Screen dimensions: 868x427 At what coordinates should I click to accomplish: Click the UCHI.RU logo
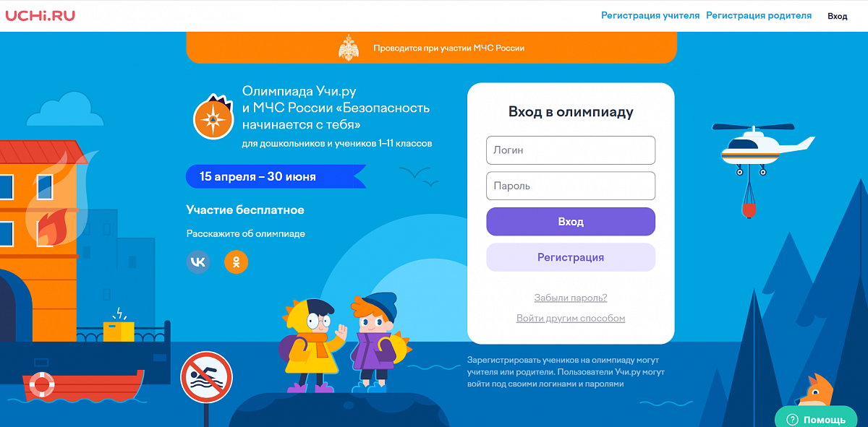point(41,15)
